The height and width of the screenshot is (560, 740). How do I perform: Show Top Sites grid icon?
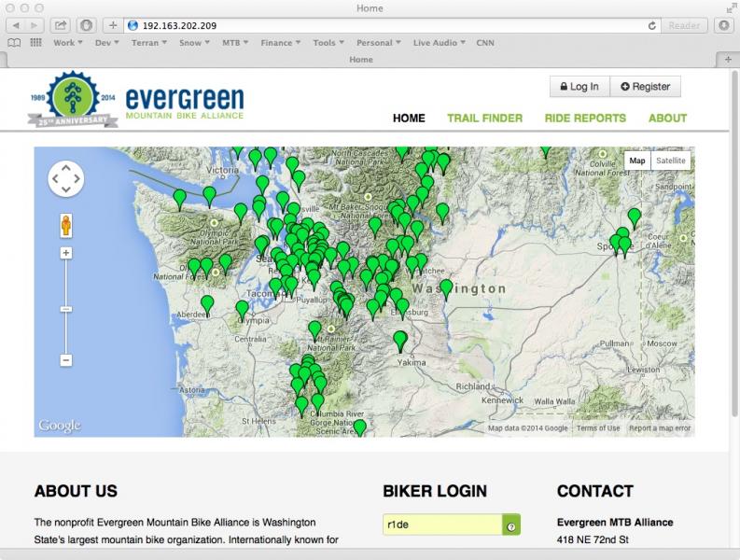click(x=35, y=43)
